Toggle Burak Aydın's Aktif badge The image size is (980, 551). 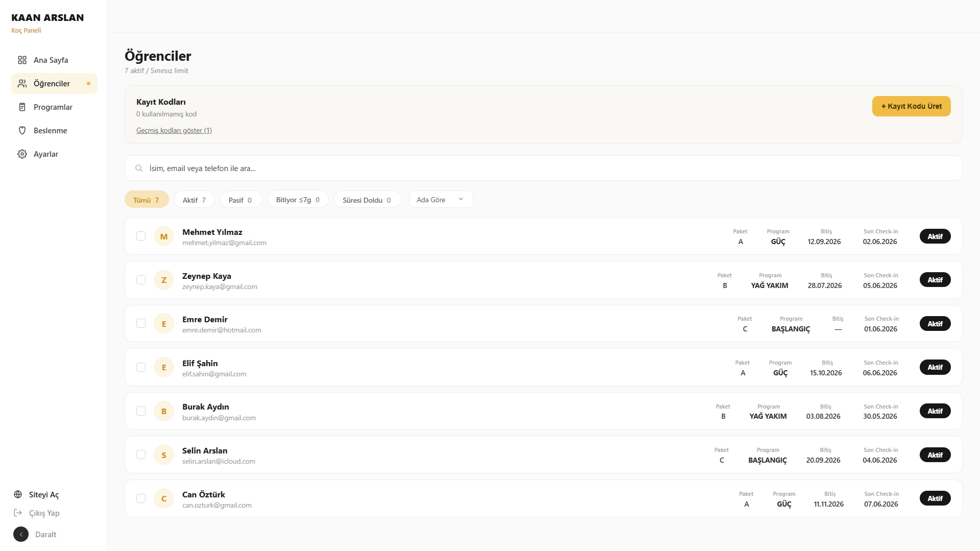click(x=935, y=411)
